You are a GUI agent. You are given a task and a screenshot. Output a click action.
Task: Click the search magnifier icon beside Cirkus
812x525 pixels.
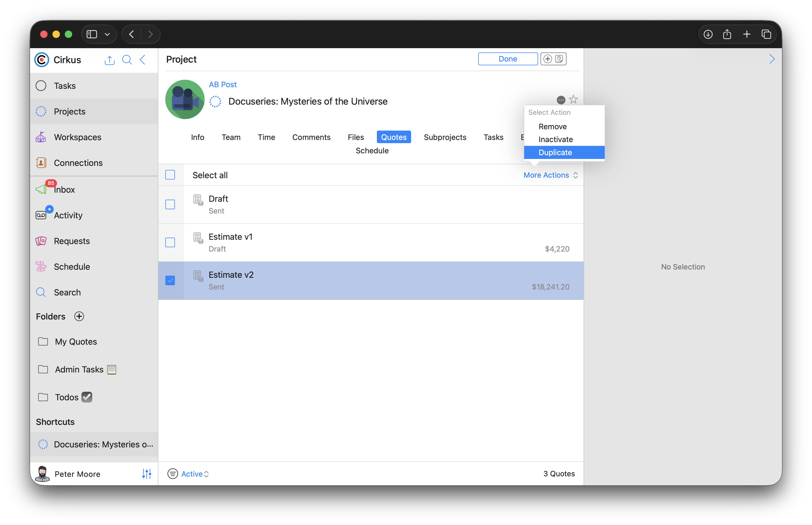click(x=127, y=60)
